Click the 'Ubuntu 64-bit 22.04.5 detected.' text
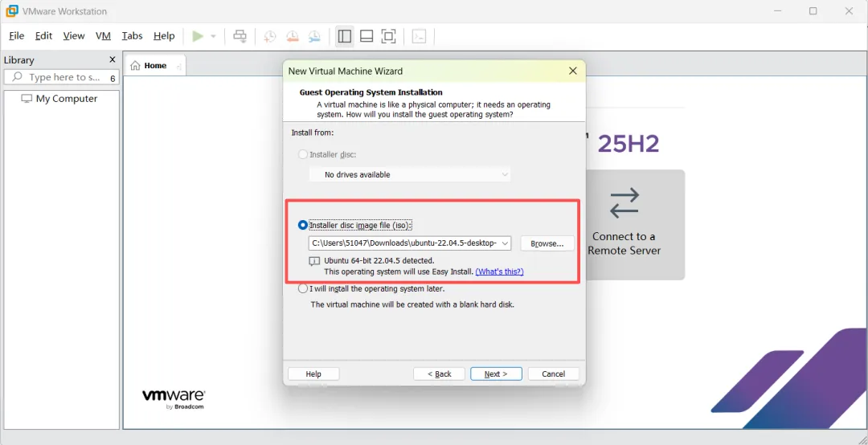The height and width of the screenshot is (445, 868). 379,260
